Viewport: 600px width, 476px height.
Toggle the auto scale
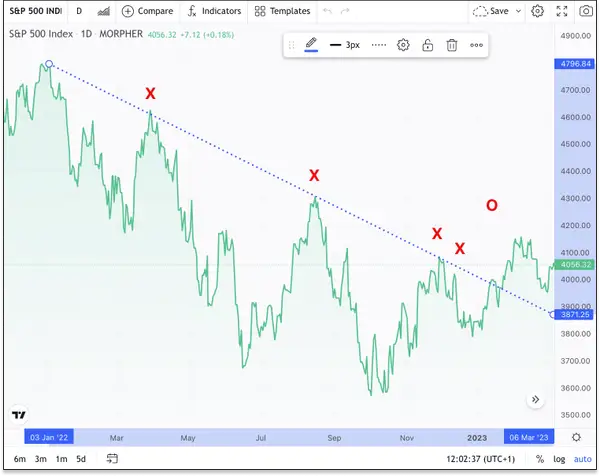(583, 459)
